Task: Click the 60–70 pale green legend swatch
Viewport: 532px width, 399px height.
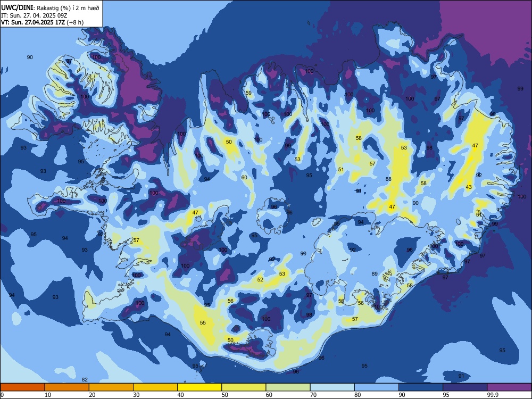Action: (x=288, y=387)
